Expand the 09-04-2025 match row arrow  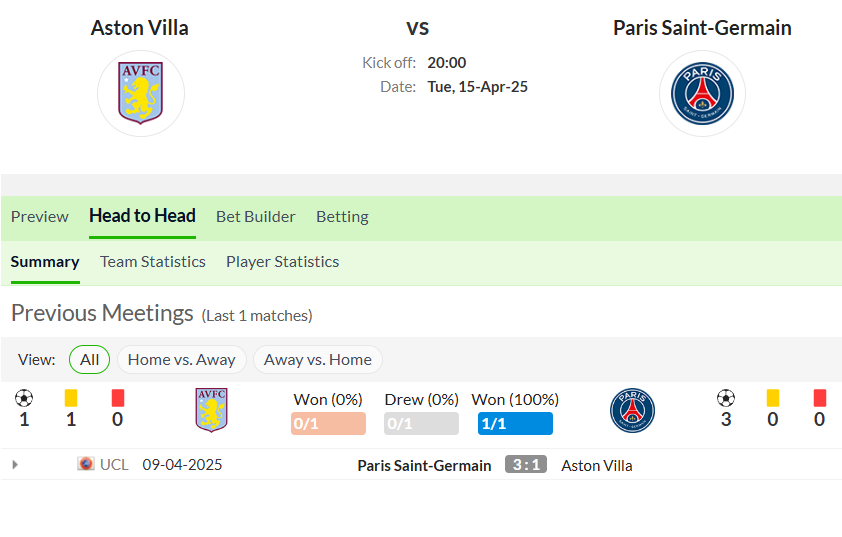point(15,465)
